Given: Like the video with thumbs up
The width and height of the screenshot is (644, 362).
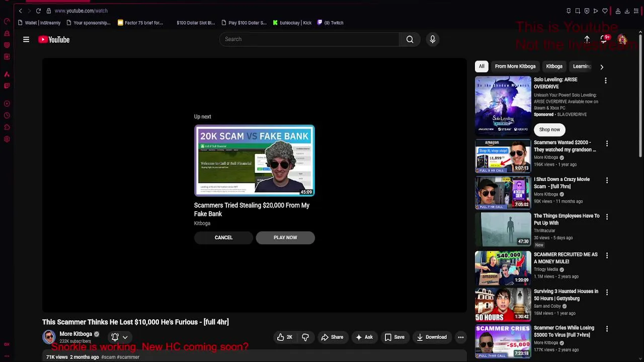Looking at the screenshot, I should point(285,337).
